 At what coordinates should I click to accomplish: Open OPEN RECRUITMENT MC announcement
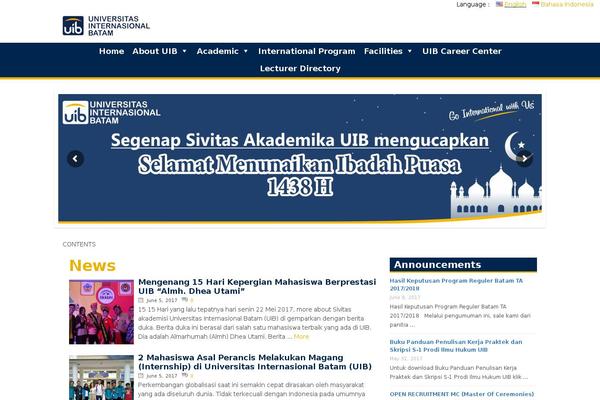(461, 394)
